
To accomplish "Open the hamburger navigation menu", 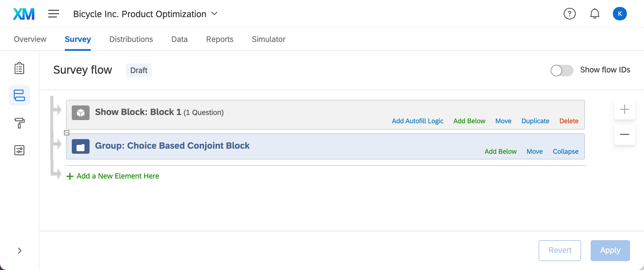I will tap(54, 14).
